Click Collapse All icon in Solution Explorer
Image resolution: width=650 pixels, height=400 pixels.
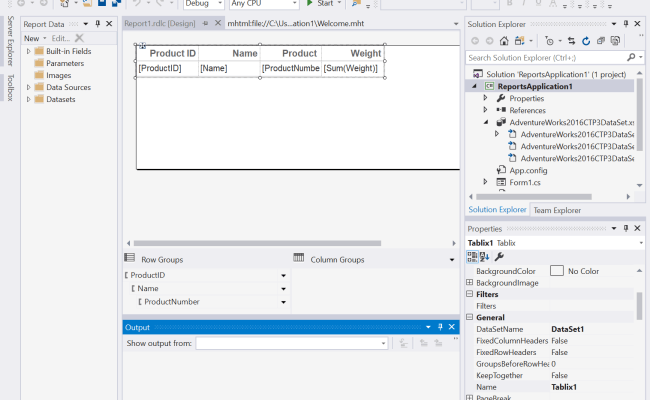[601, 41]
